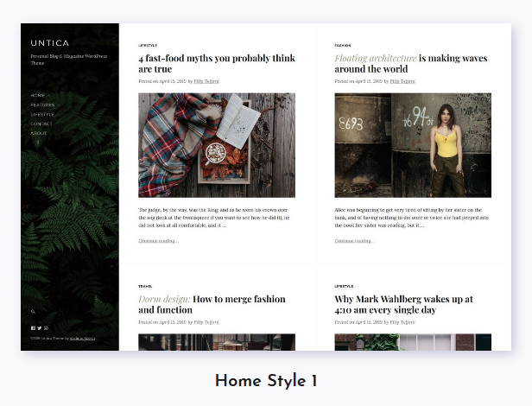The image size is (532, 406).
Task: Expand the FEATURES submenu
Action: [x=58, y=105]
